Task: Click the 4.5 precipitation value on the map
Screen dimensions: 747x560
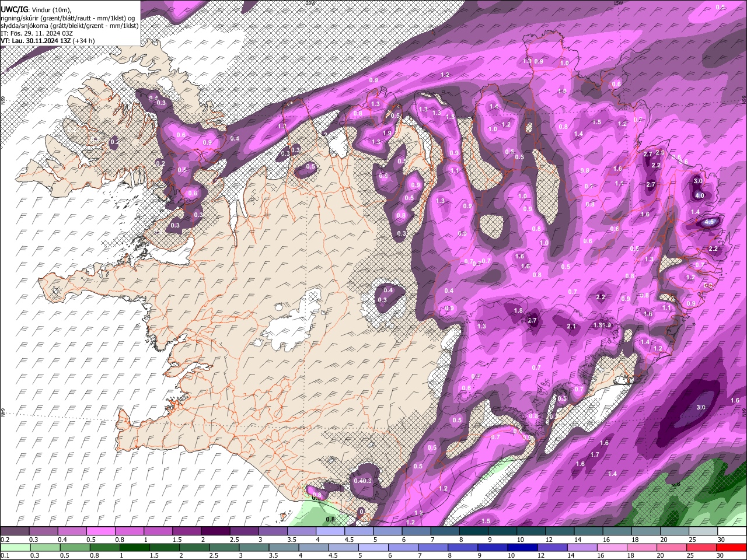Action: (x=710, y=222)
